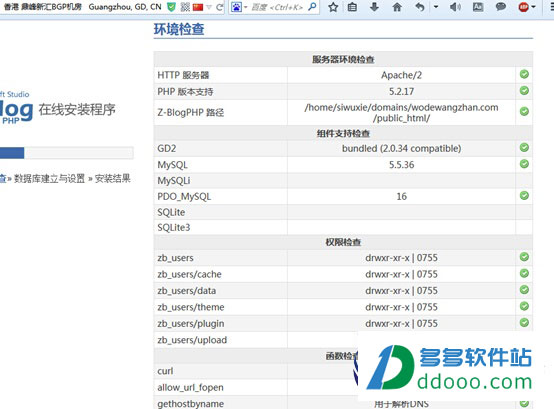Click the curl row label
This screenshot has height=409, width=554.
pyautogui.click(x=165, y=371)
